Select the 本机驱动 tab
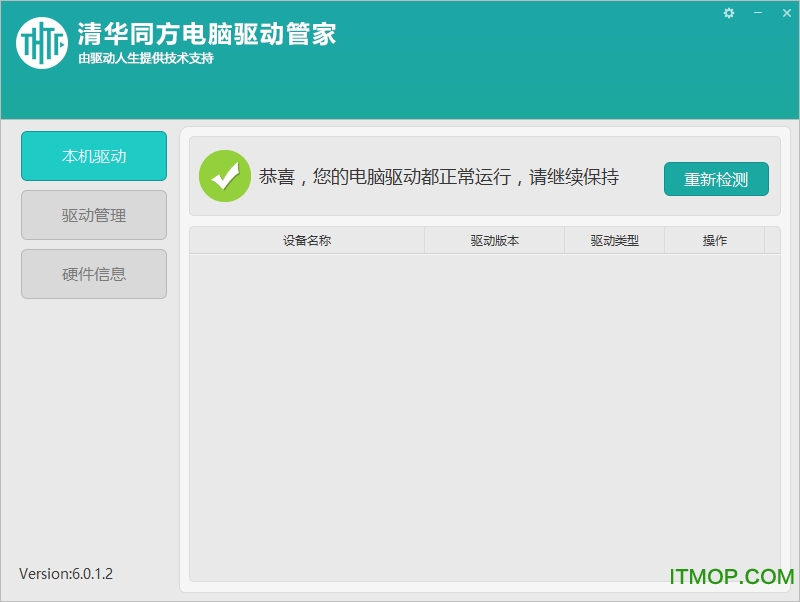The height and width of the screenshot is (602, 800). [x=94, y=156]
